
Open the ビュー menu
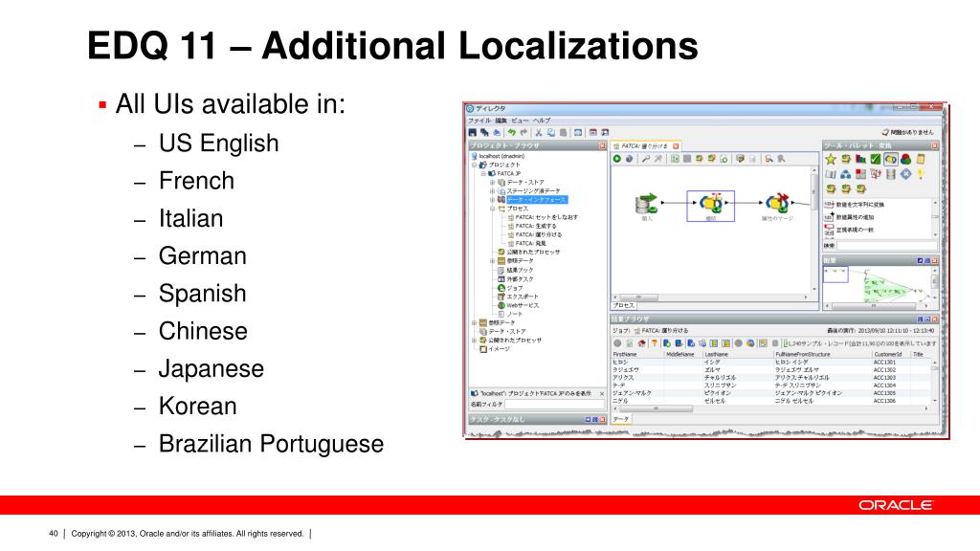point(520,121)
